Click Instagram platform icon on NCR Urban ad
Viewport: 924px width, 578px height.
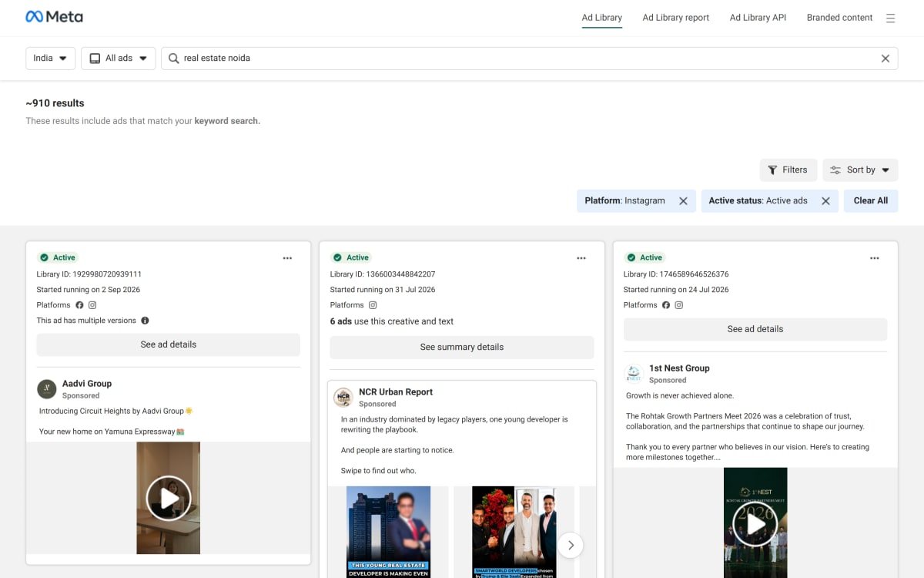click(x=373, y=305)
